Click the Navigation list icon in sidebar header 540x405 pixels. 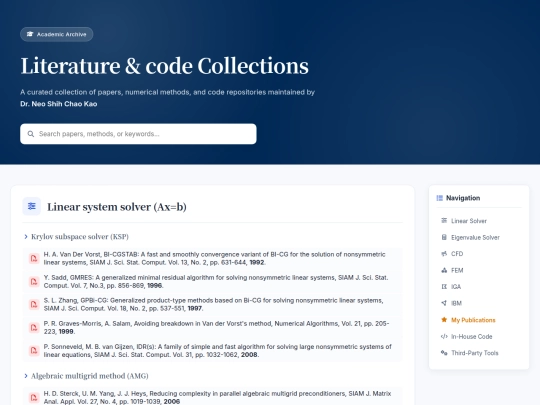(x=439, y=198)
